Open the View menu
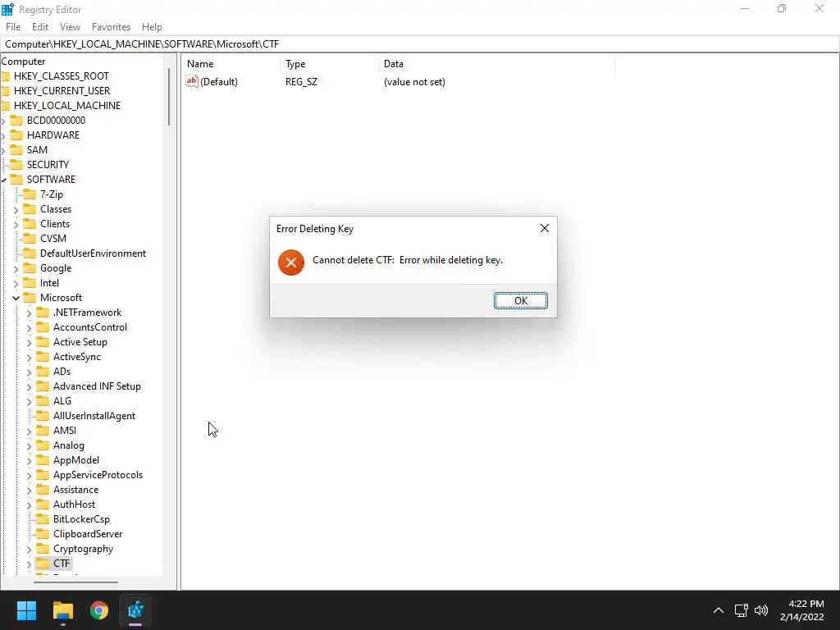This screenshot has width=840, height=630. pos(70,27)
